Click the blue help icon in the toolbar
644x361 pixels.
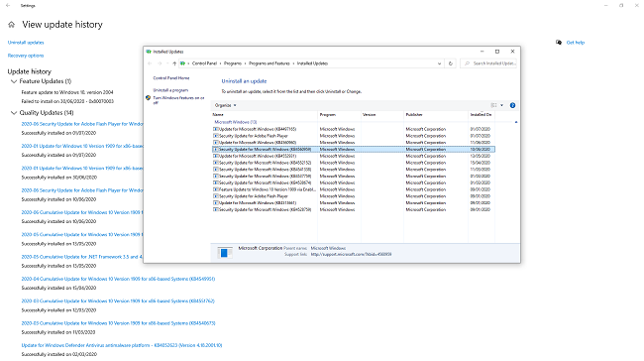[x=512, y=105]
